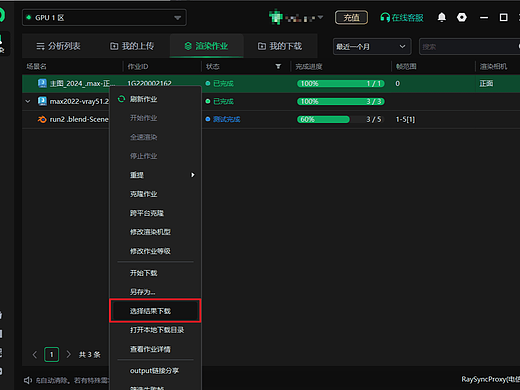
Task: Choose 选择结果下载 in context menu
Action: [x=155, y=311]
